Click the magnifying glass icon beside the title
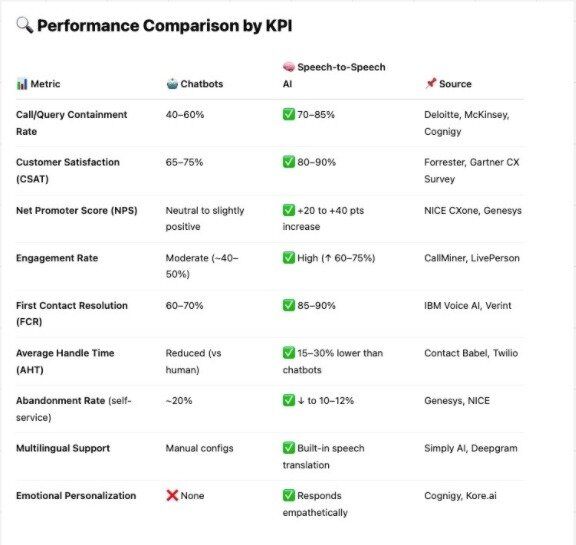This screenshot has height=545, width=576. tap(25, 25)
